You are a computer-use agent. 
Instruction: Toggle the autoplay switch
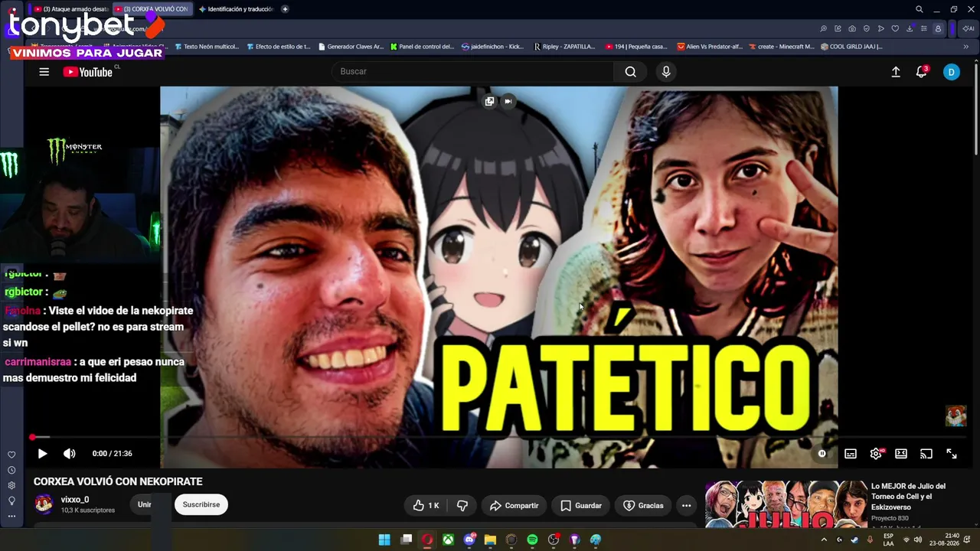tap(822, 454)
